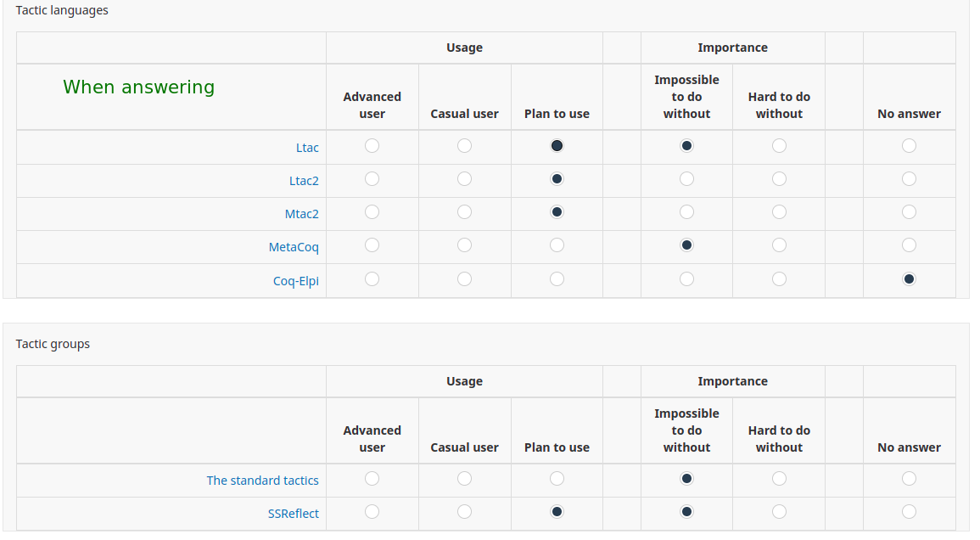
Task: Select No answer for Ltac2
Action: pyautogui.click(x=909, y=179)
